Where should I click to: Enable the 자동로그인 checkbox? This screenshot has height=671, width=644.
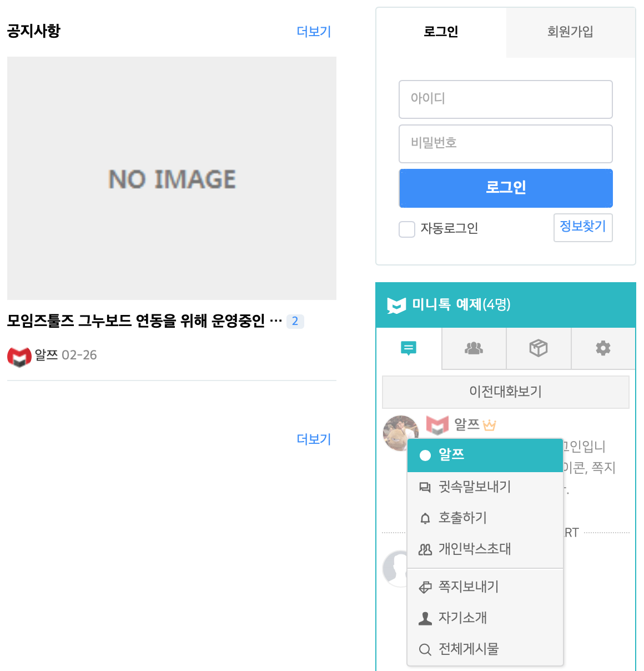407,229
